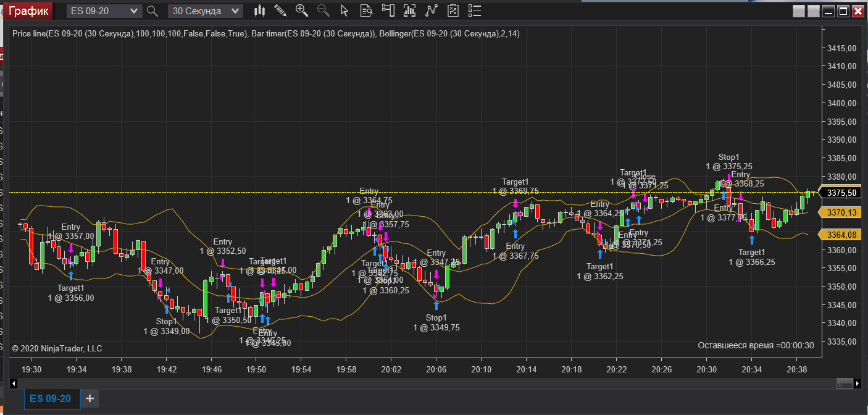Click the indicator label line starting Price line(ES 09-20
868x415 pixels.
click(265, 34)
